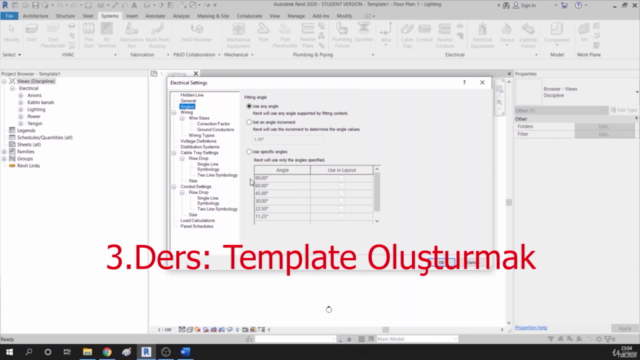The width and height of the screenshot is (640, 360).
Task: Collapse the Wiring node in settings tree
Action: (x=174, y=112)
